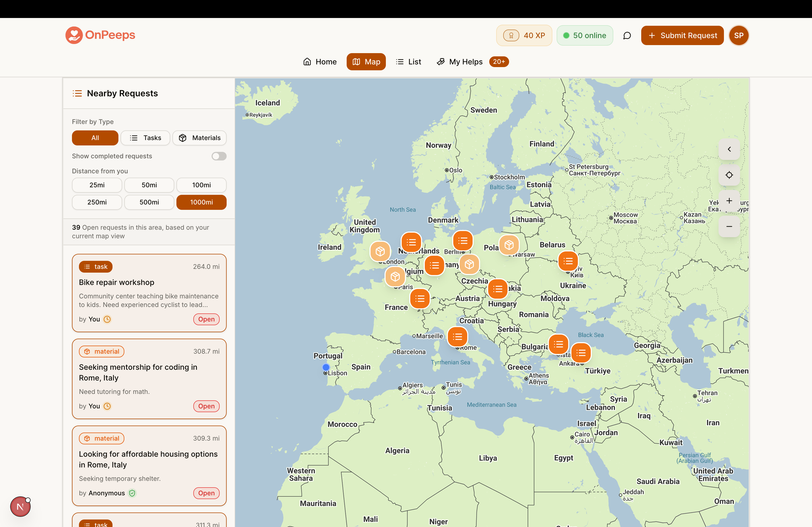Filter requests by Tasks type
The image size is (812, 527).
coord(145,138)
